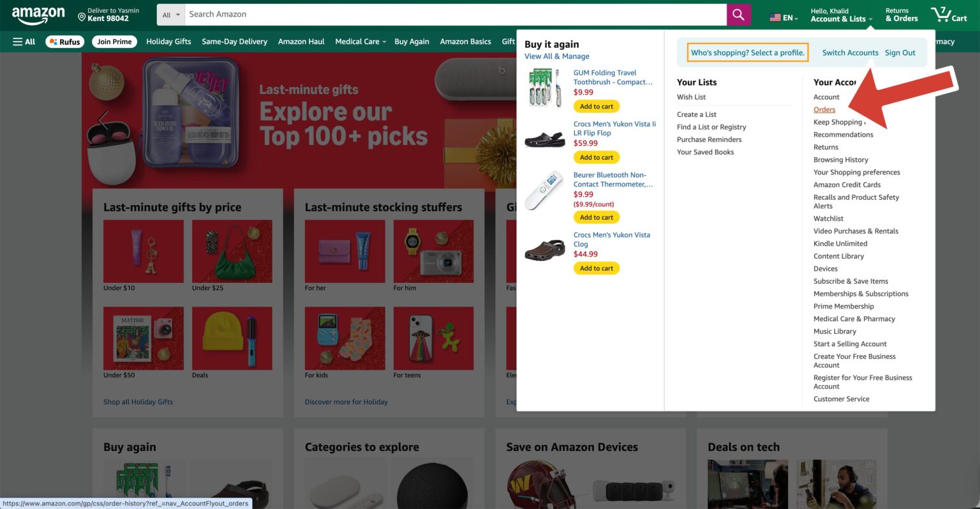The image size is (980, 509).
Task: Open Amazon Haul nav item
Action: pyautogui.click(x=301, y=42)
